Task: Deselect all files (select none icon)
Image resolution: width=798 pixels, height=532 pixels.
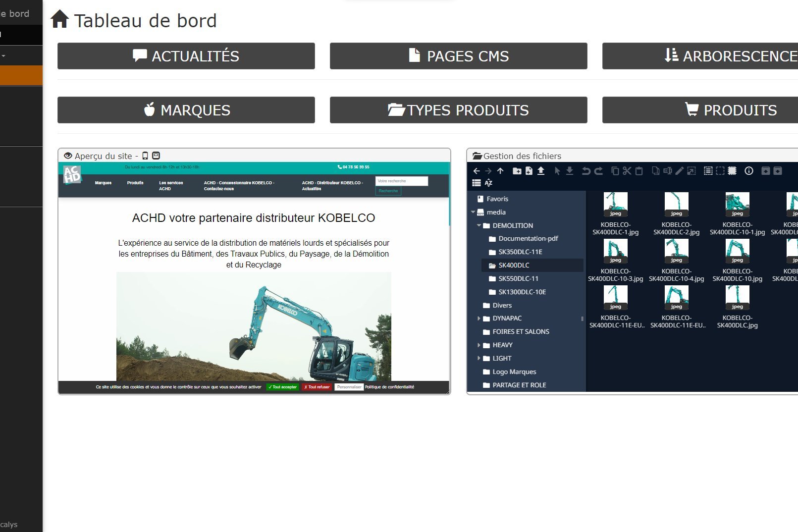Action: (x=720, y=171)
